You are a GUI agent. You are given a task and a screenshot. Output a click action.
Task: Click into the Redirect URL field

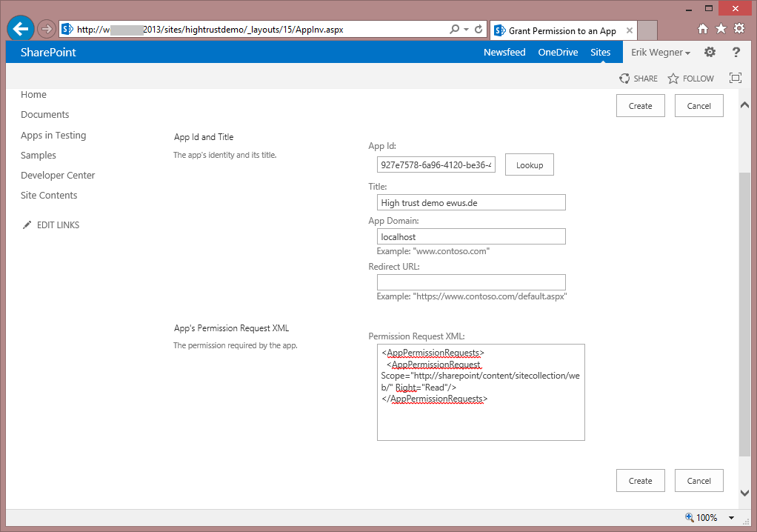tap(471, 282)
